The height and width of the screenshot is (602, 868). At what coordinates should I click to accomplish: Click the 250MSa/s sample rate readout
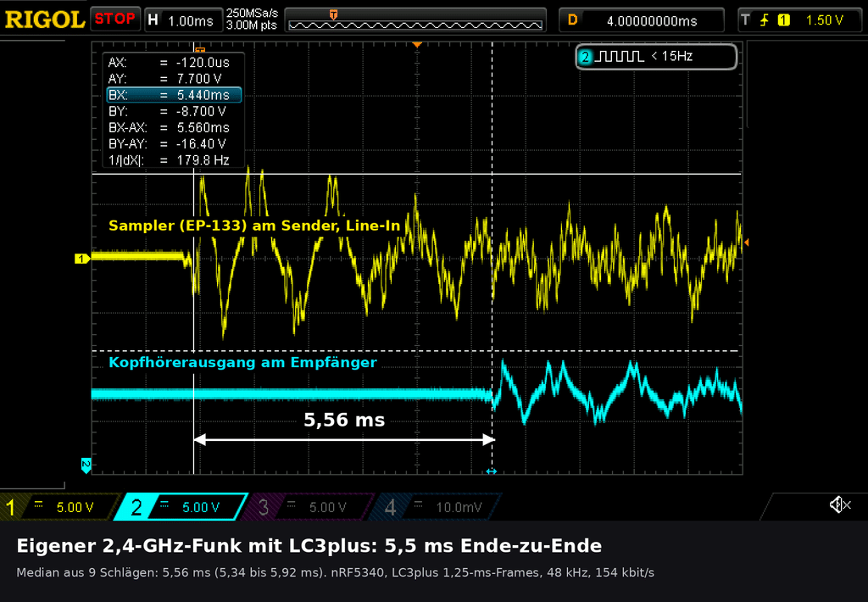[x=252, y=14]
